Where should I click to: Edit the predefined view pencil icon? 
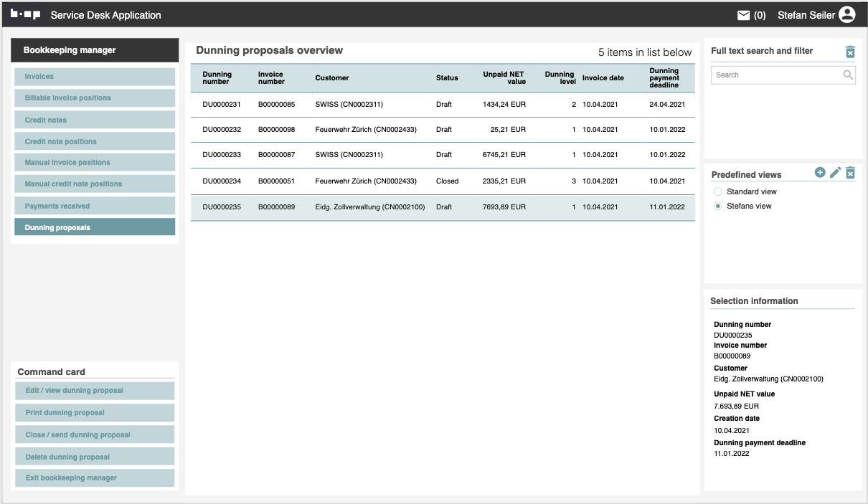click(x=835, y=173)
